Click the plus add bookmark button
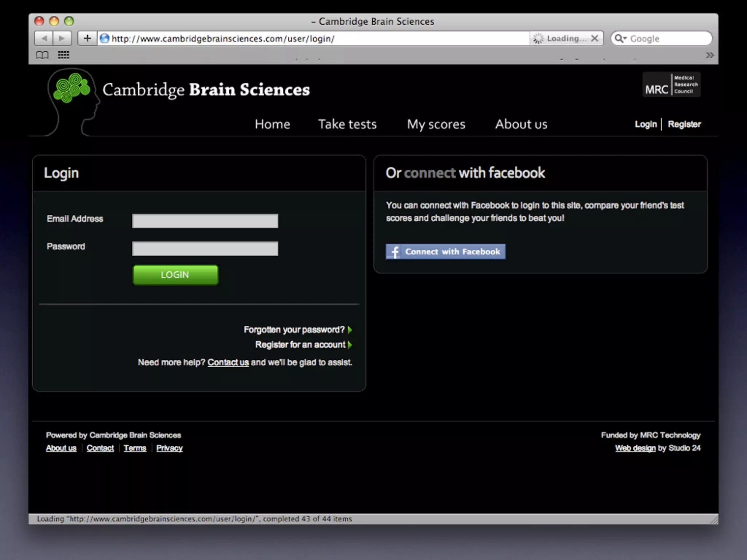747x560 pixels. pos(87,38)
